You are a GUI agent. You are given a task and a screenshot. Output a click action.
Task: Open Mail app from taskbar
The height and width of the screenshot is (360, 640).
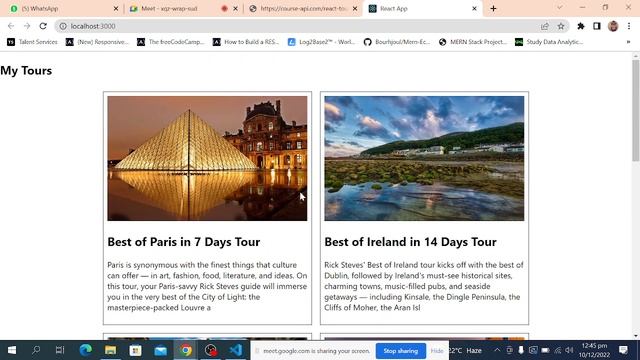point(160,350)
